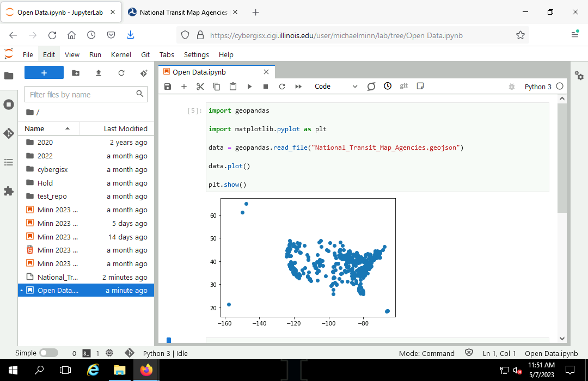Open the Settings menu
This screenshot has width=588, height=381.
click(196, 54)
